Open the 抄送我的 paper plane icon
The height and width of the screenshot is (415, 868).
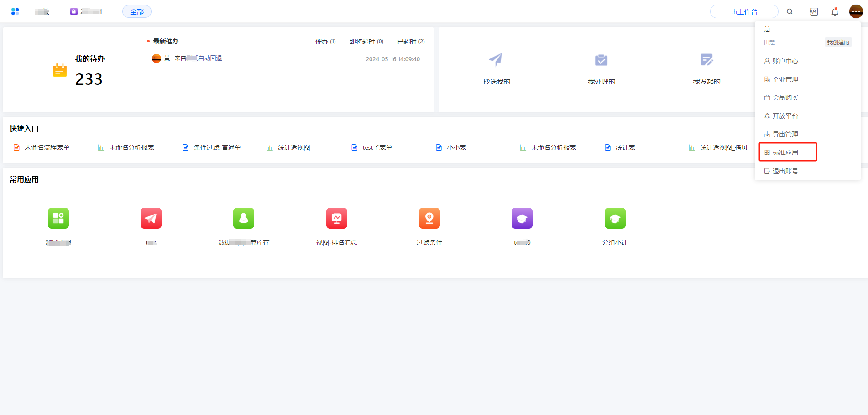[x=496, y=60]
